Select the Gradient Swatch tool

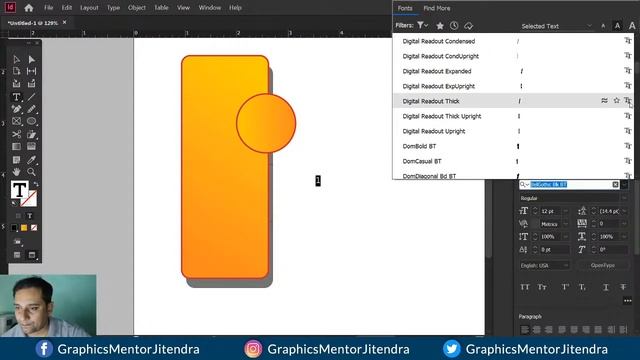(16, 147)
